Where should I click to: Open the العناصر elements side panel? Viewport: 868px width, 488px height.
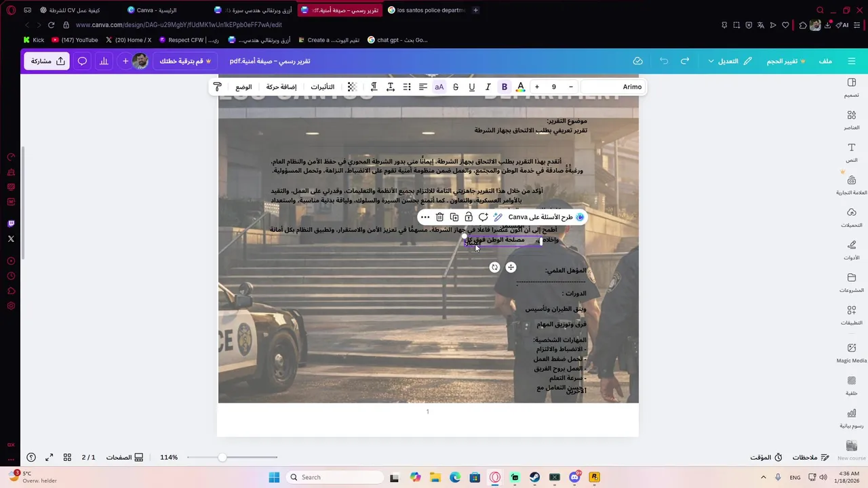coord(851,120)
